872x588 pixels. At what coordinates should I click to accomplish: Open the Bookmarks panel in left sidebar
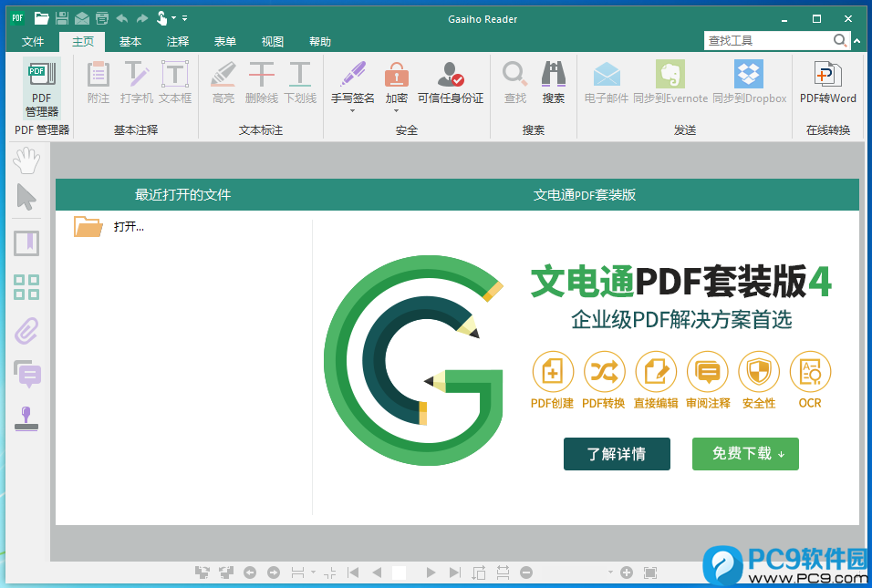pyautogui.click(x=26, y=243)
